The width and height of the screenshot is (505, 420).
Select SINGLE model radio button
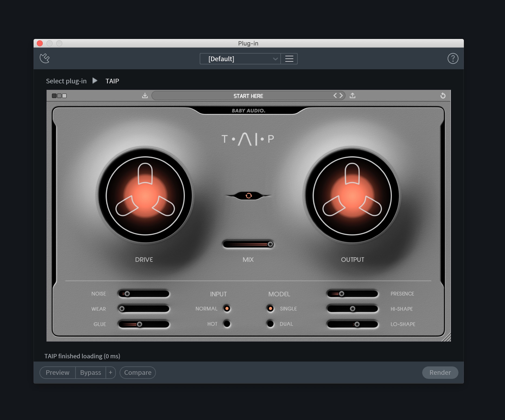[270, 309]
